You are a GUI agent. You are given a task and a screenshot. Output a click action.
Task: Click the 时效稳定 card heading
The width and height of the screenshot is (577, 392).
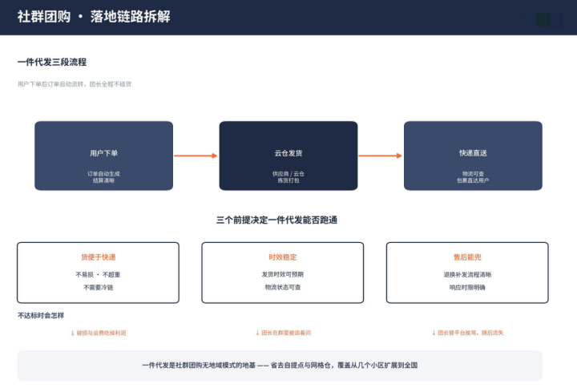point(283,257)
